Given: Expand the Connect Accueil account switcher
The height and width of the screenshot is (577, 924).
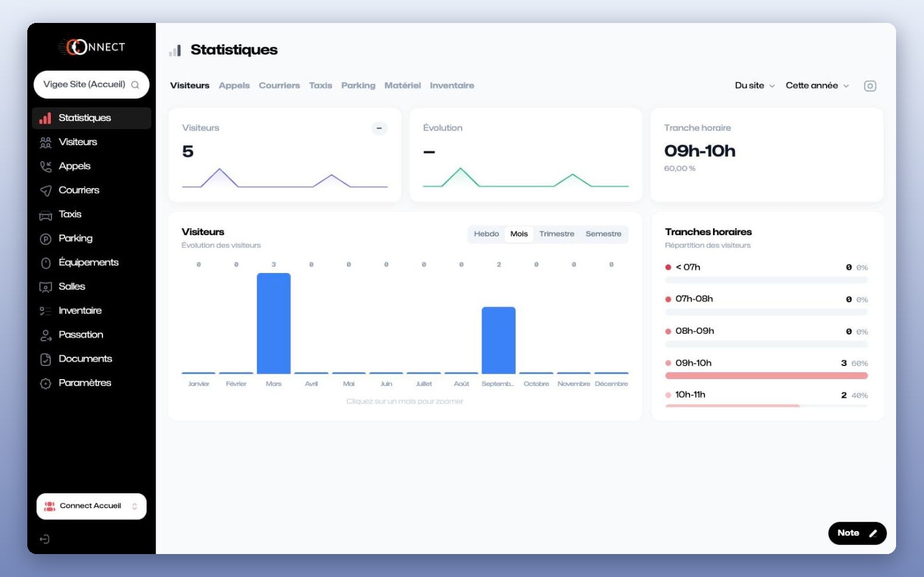Looking at the screenshot, I should coord(91,506).
